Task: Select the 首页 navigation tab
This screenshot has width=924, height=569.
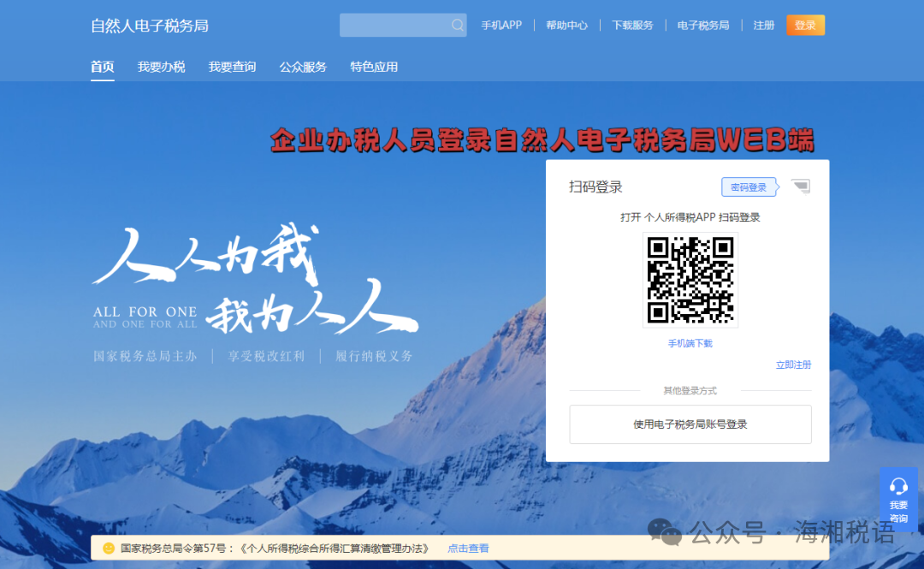Action: tap(102, 66)
